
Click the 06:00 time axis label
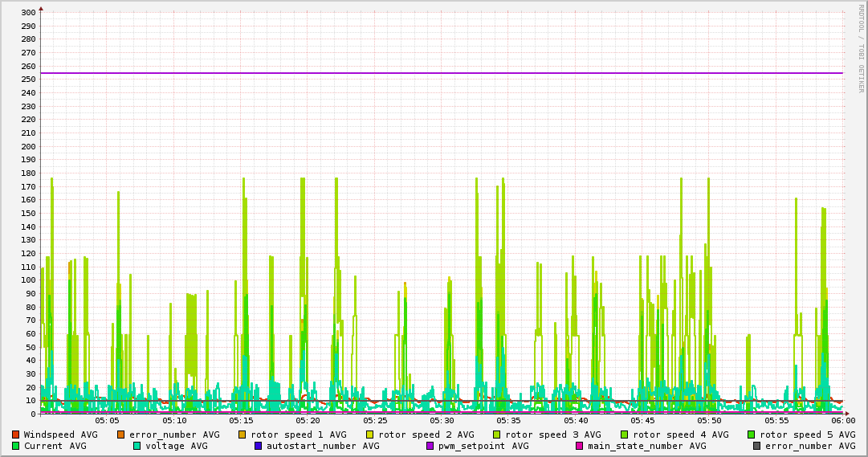pyautogui.click(x=842, y=420)
